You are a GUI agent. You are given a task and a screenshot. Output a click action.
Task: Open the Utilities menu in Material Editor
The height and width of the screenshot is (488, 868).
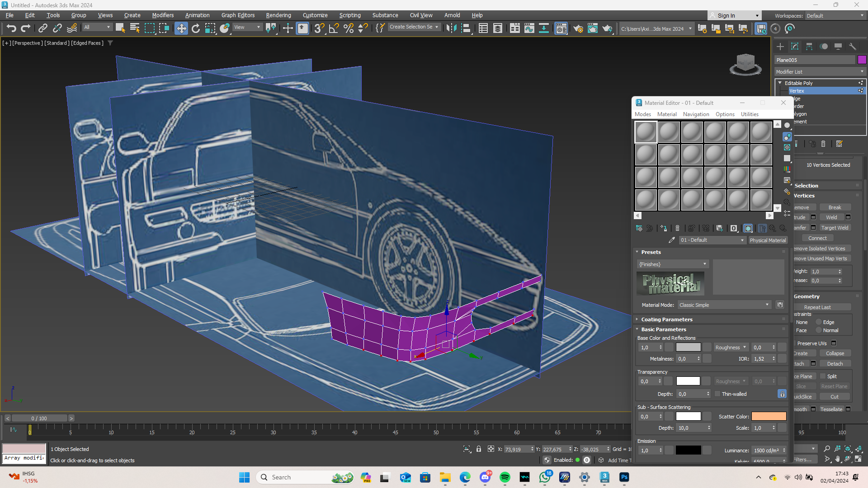[x=749, y=114]
